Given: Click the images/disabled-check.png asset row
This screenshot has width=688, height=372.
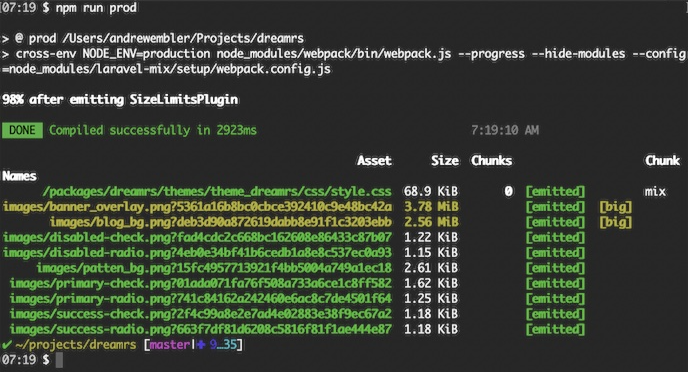Looking at the screenshot, I should click(197, 237).
